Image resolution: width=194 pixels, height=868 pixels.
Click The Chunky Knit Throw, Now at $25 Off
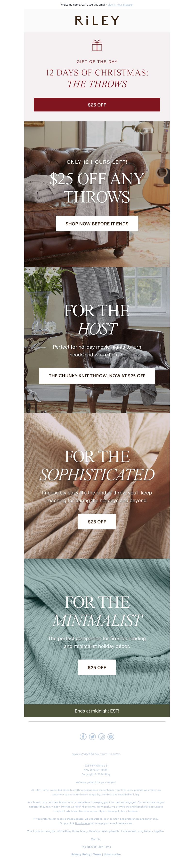click(x=97, y=376)
